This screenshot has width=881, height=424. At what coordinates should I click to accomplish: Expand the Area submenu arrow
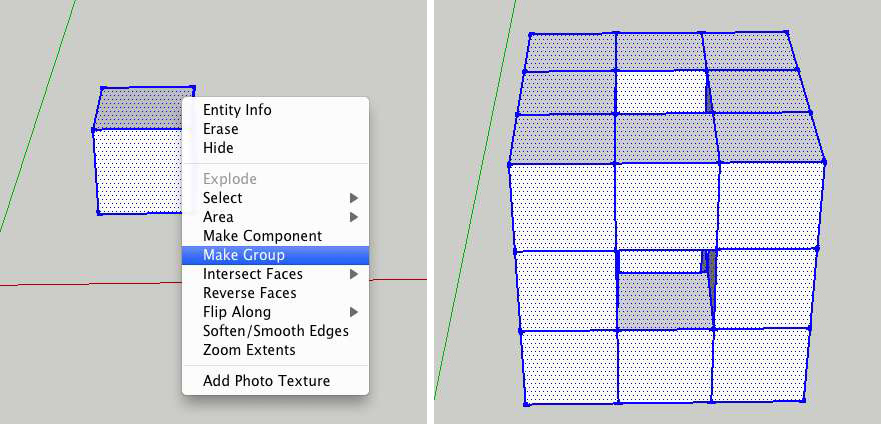click(353, 217)
